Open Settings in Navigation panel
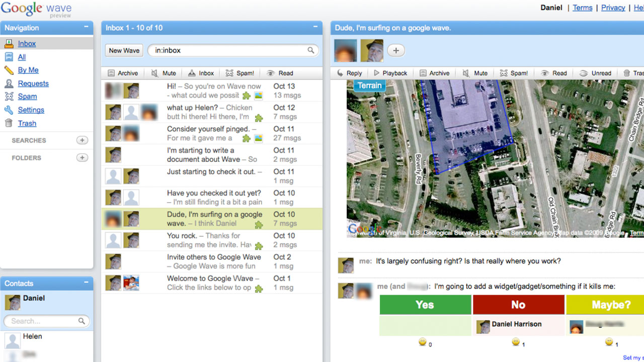 (x=31, y=110)
